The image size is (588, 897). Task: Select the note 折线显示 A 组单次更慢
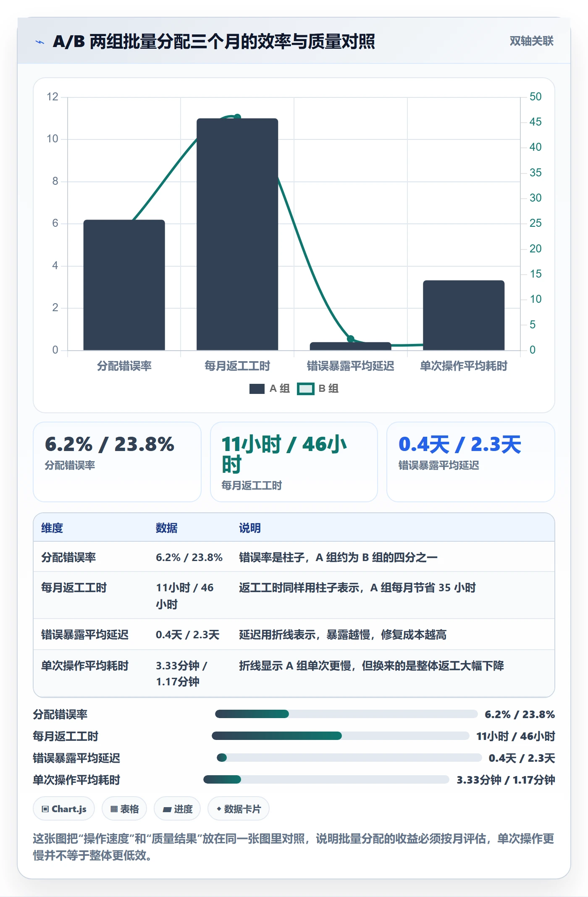pyautogui.click(x=371, y=666)
